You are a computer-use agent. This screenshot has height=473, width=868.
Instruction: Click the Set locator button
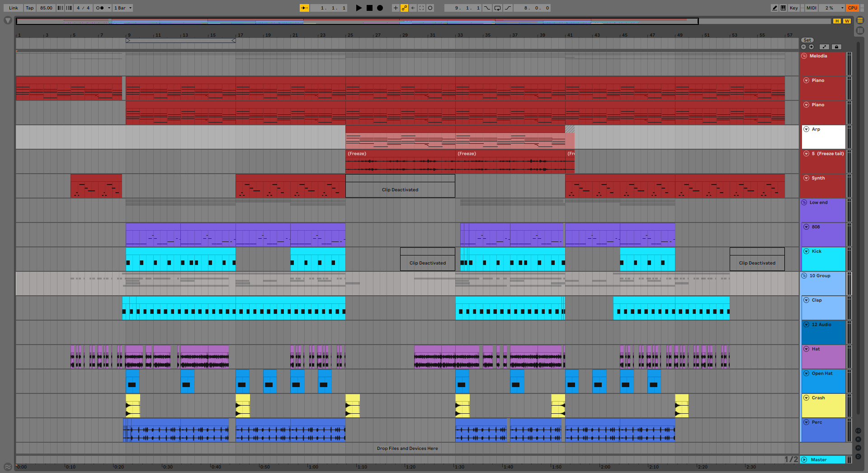(x=807, y=40)
